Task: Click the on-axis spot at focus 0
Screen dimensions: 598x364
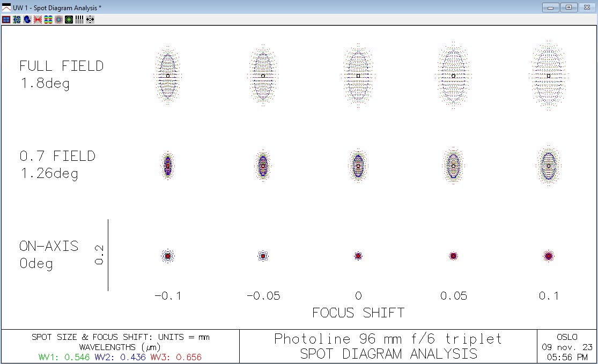Action: (358, 256)
